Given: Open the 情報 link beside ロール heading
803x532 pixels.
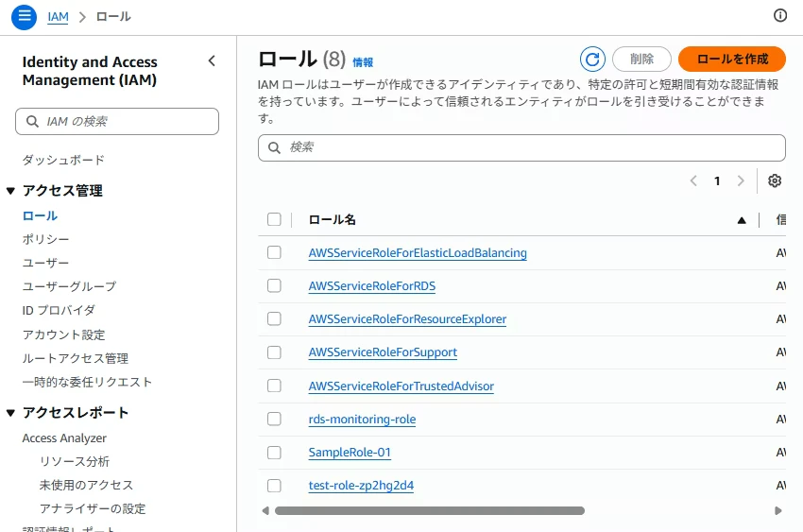Looking at the screenshot, I should pos(363,62).
